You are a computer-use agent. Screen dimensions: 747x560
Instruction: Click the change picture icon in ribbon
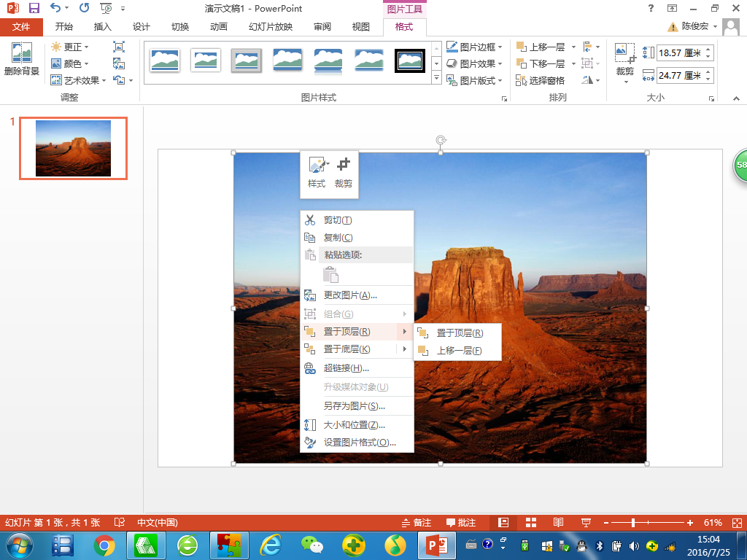coord(119,63)
